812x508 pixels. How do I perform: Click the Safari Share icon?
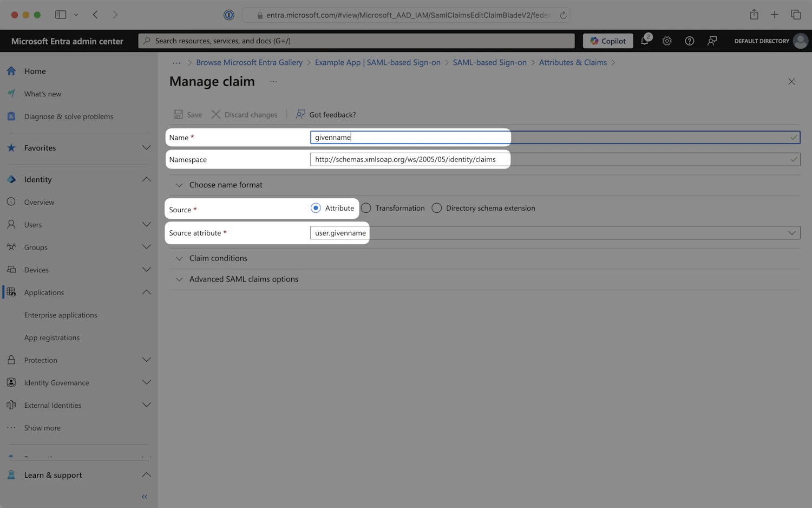pyautogui.click(x=754, y=15)
